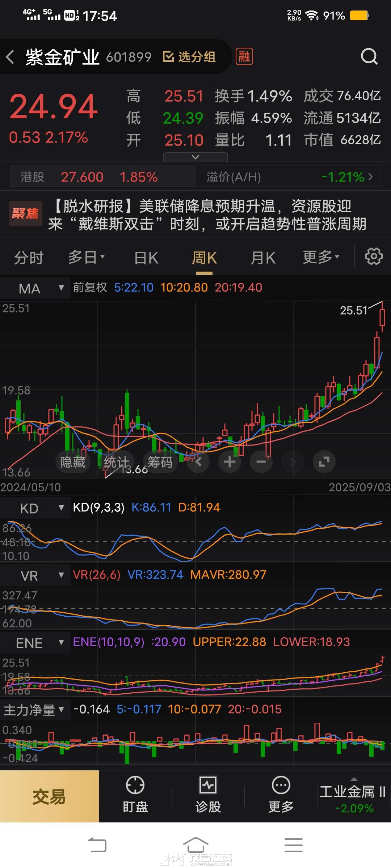Open the stock search magnifier

(369, 56)
